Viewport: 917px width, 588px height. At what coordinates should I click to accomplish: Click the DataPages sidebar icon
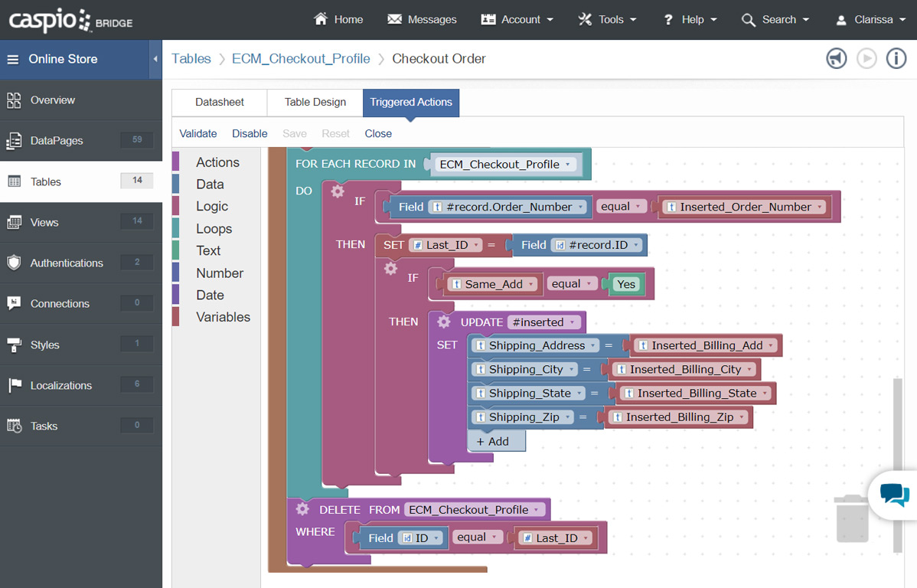point(14,141)
